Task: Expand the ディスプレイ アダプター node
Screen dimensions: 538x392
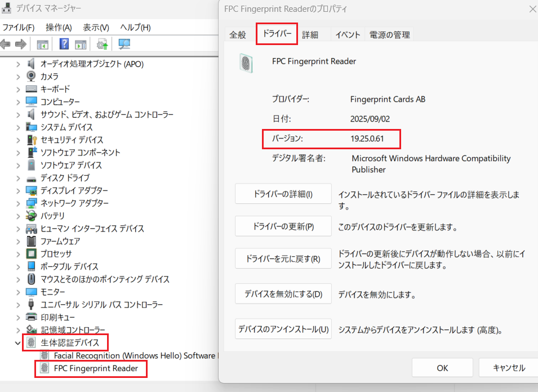Action: 18,190
